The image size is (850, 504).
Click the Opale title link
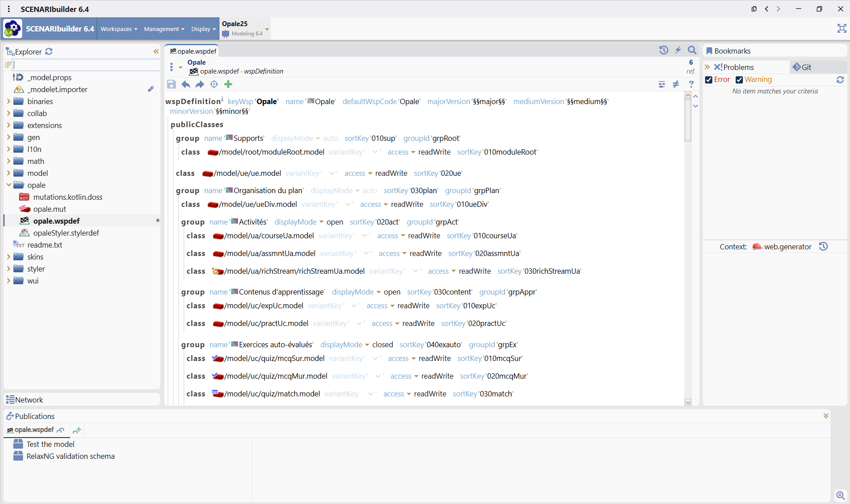click(196, 62)
